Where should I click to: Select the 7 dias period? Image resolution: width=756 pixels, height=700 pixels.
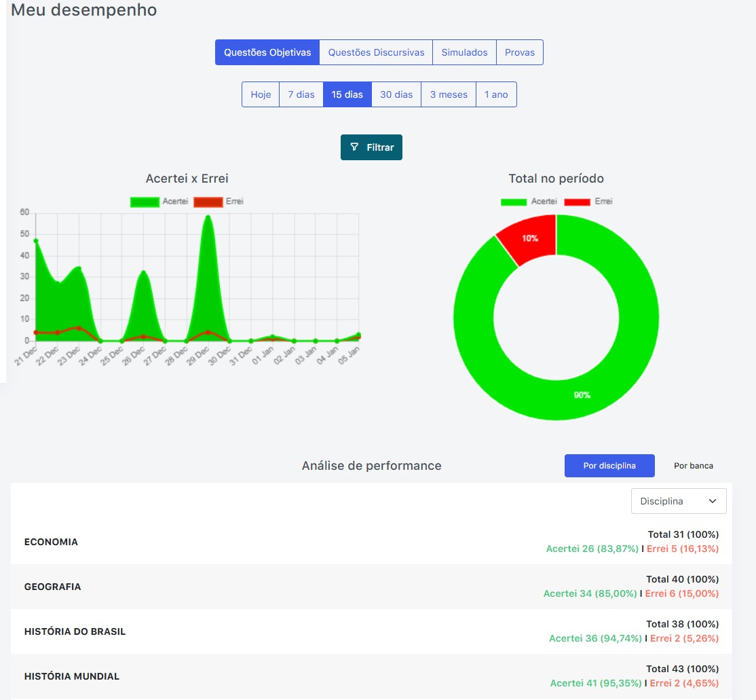coord(301,94)
